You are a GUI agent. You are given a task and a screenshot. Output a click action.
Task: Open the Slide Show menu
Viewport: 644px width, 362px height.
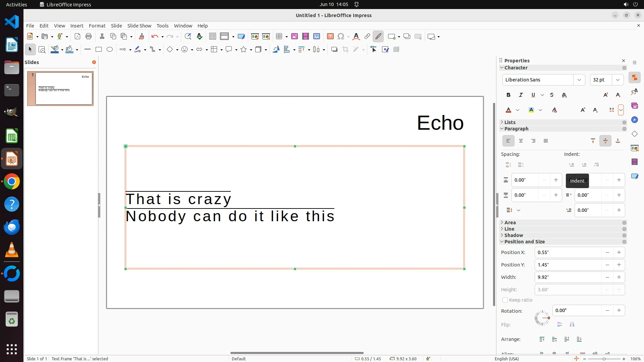(139, 26)
